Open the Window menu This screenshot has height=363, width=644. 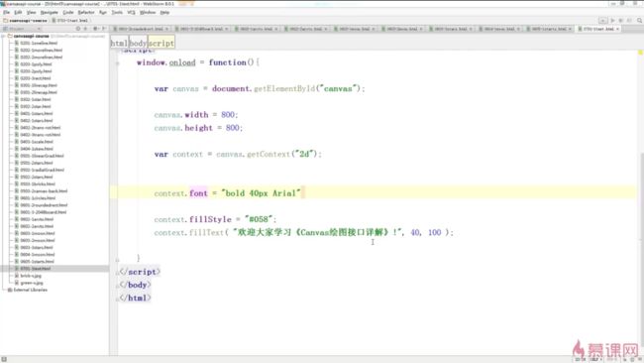point(148,12)
